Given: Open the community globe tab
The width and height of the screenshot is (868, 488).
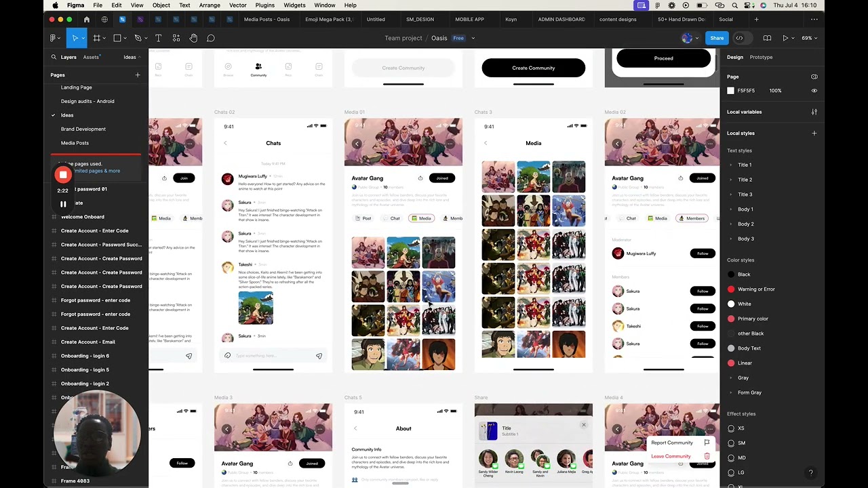Looking at the screenshot, I should pyautogui.click(x=104, y=20).
